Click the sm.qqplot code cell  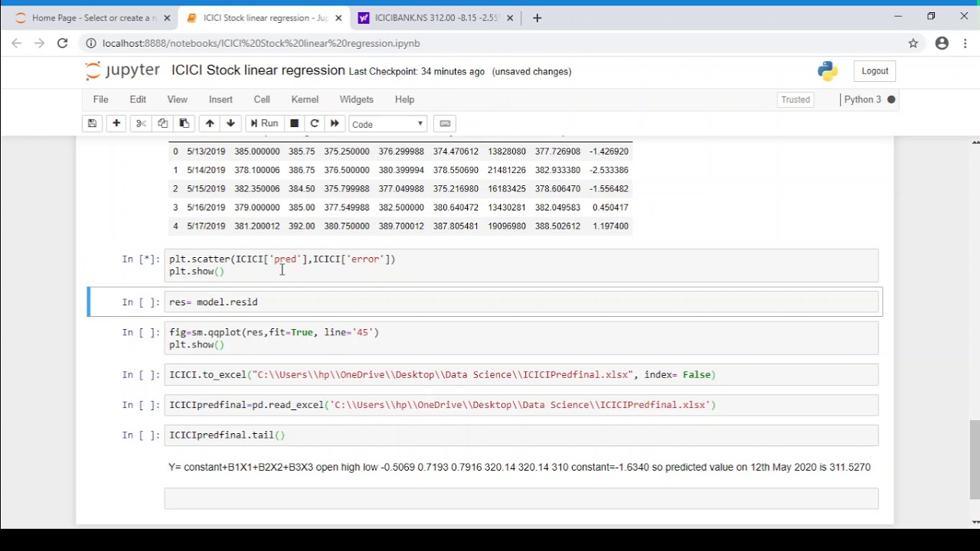coord(521,338)
